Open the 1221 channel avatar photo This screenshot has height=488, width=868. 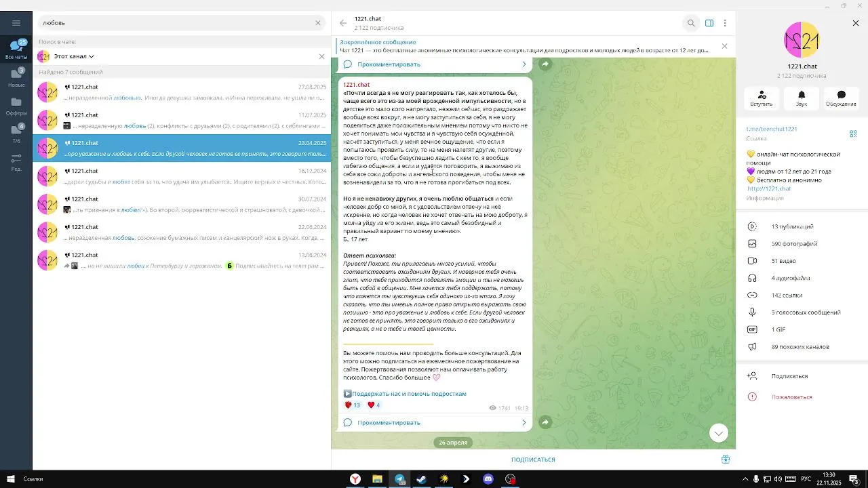802,40
